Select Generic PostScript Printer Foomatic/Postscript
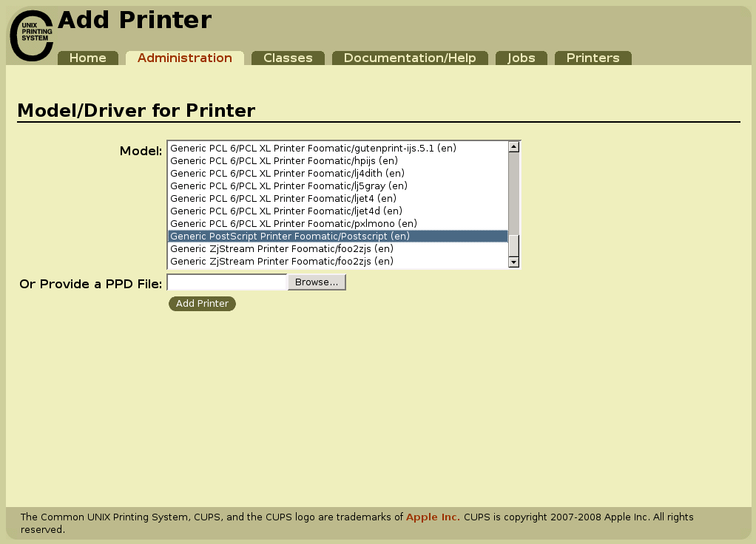 pos(289,236)
